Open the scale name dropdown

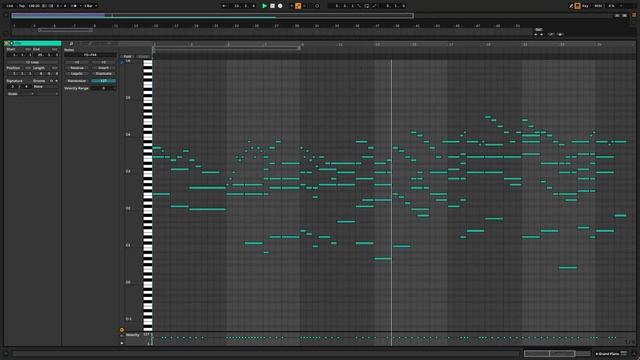click(x=47, y=93)
